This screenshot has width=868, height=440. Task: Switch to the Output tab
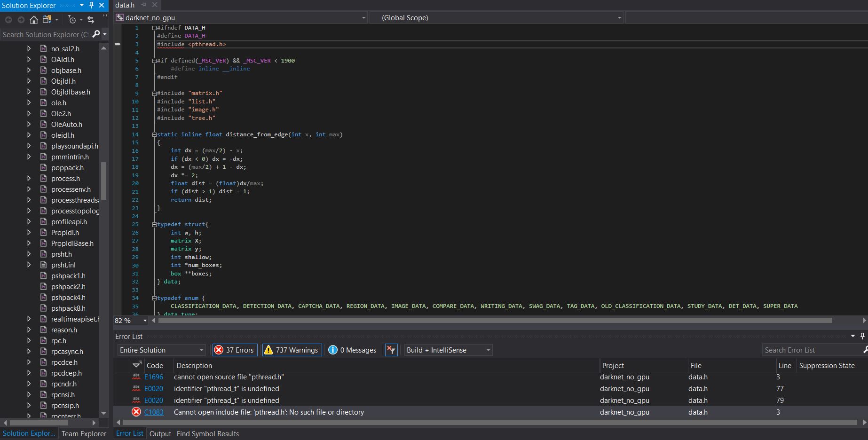point(160,434)
